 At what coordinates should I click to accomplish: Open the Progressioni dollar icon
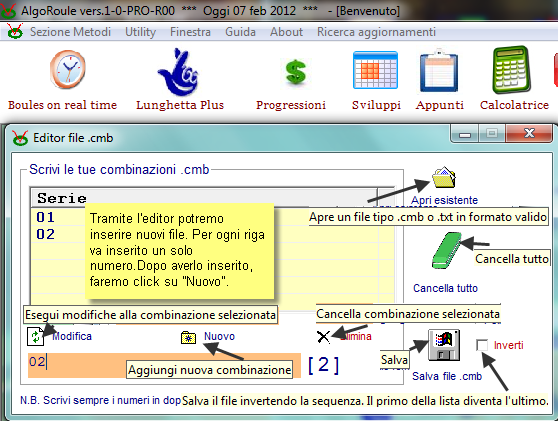[295, 72]
